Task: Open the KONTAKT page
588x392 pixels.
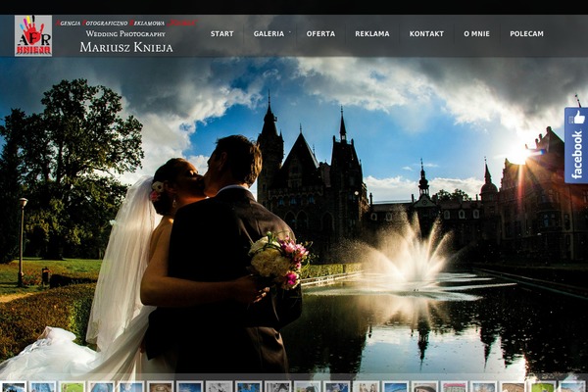Action: [426, 33]
